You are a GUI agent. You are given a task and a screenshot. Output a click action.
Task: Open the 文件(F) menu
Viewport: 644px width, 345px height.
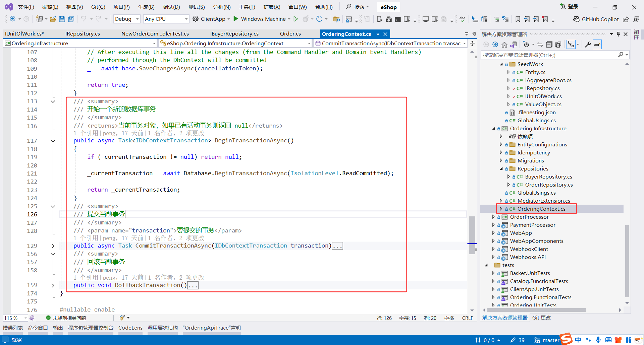[26, 7]
